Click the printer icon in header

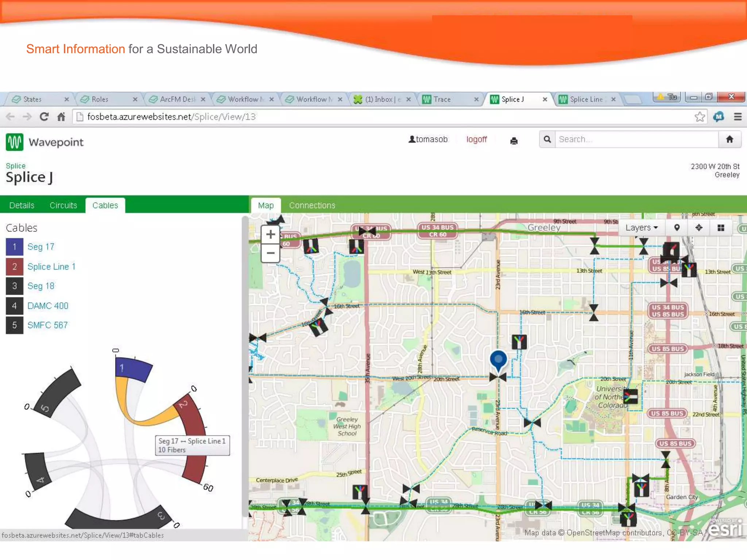coord(514,141)
